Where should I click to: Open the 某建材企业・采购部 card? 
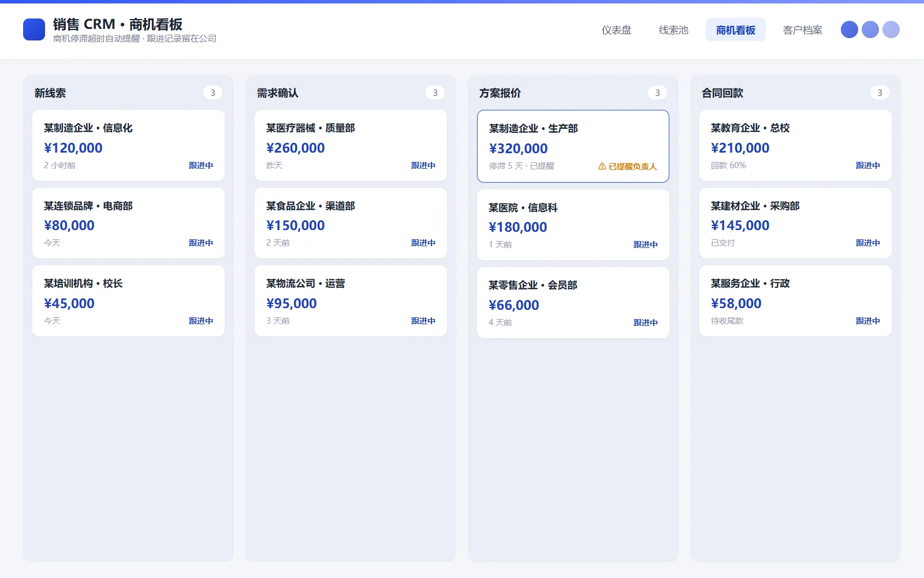(795, 223)
